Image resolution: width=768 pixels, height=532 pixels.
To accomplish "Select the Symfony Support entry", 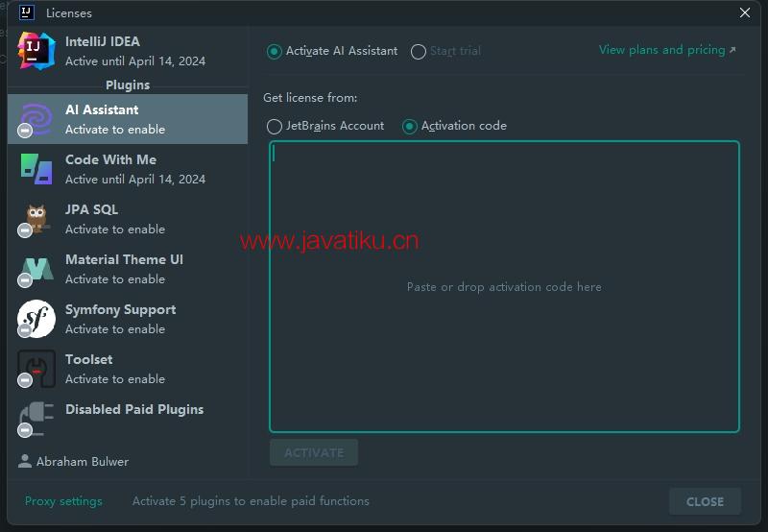I will click(128, 319).
